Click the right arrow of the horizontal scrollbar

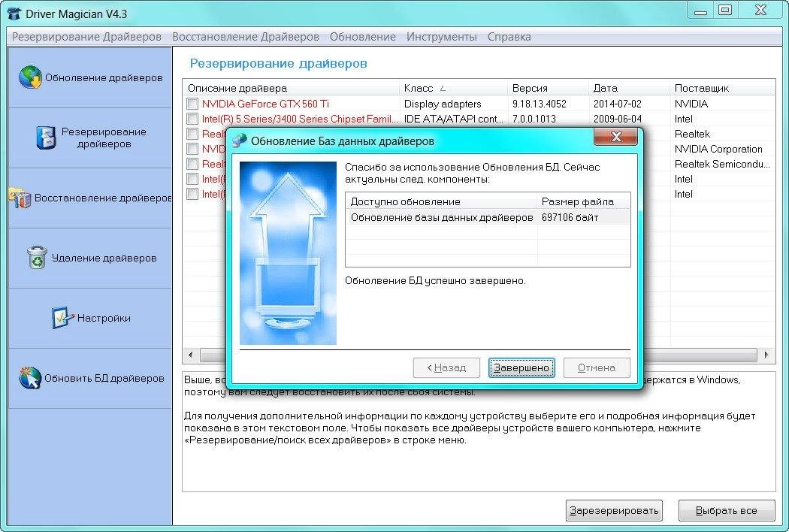[x=766, y=355]
